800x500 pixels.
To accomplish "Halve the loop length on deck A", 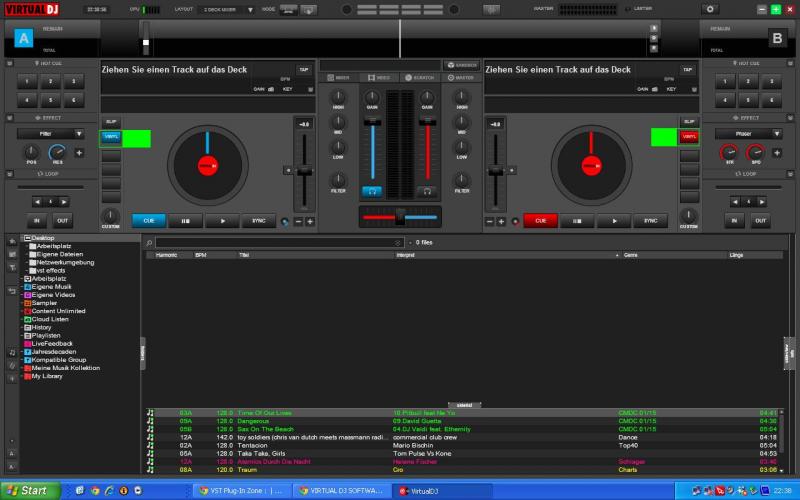I will click(x=37, y=202).
